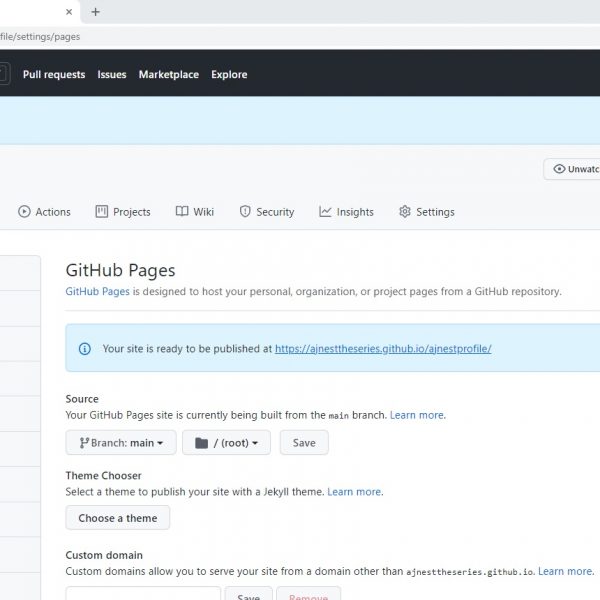The width and height of the screenshot is (600, 600).
Task: Open the Unwatch button menu
Action: pyautogui.click(x=573, y=169)
